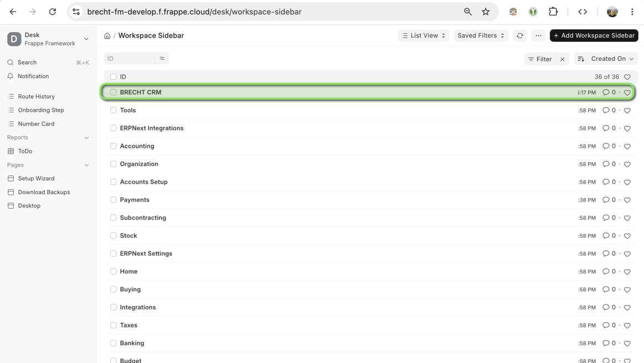Viewport: 644px width, 363px height.
Task: Click the home breadcrumb icon
Action: point(107,36)
